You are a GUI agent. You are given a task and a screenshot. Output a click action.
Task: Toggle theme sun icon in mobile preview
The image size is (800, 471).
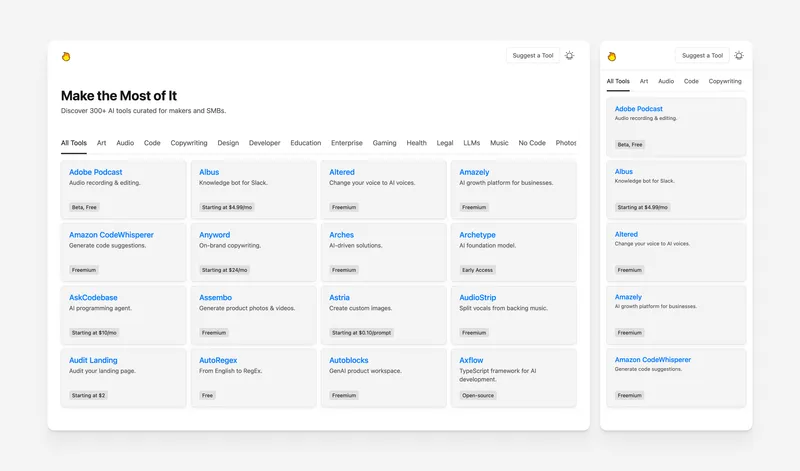(739, 56)
